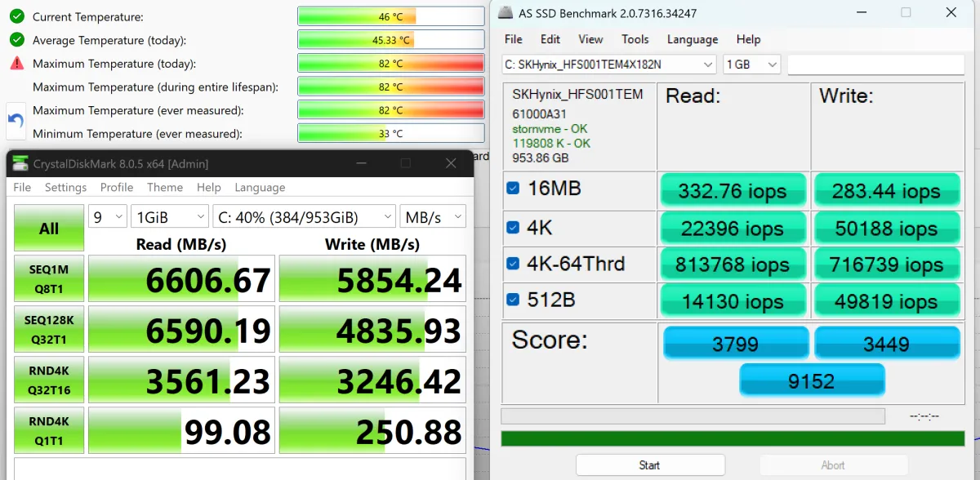Click the CrystalDiskMark title bar app icon

pyautogui.click(x=20, y=164)
